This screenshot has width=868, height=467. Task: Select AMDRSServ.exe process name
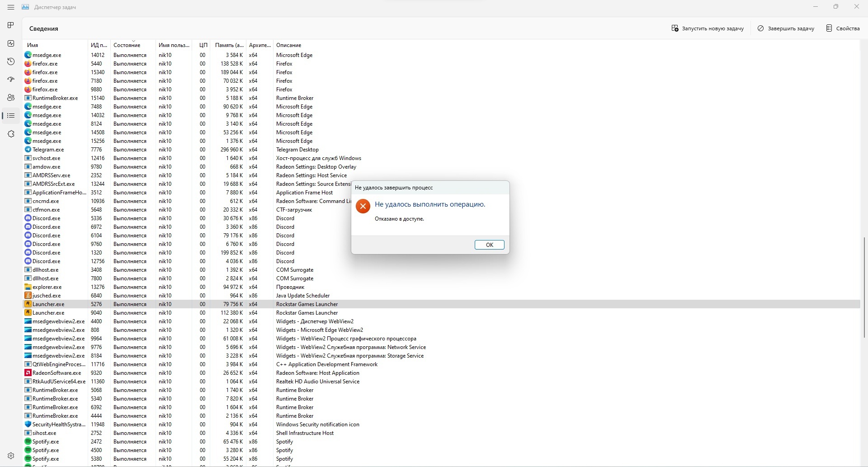(x=52, y=175)
